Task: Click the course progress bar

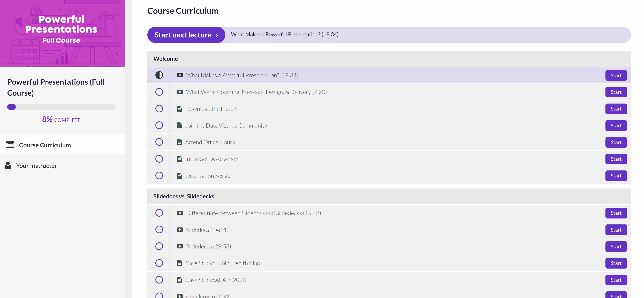Action: (x=61, y=107)
